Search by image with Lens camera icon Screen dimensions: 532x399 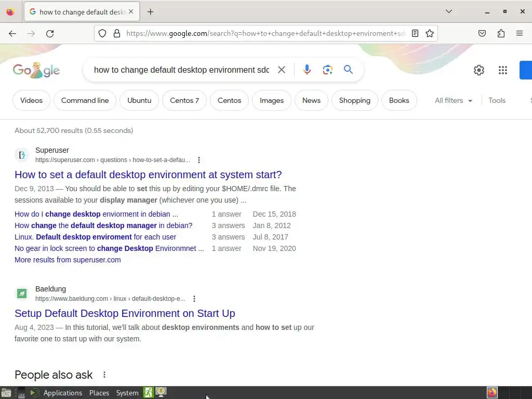click(x=327, y=70)
